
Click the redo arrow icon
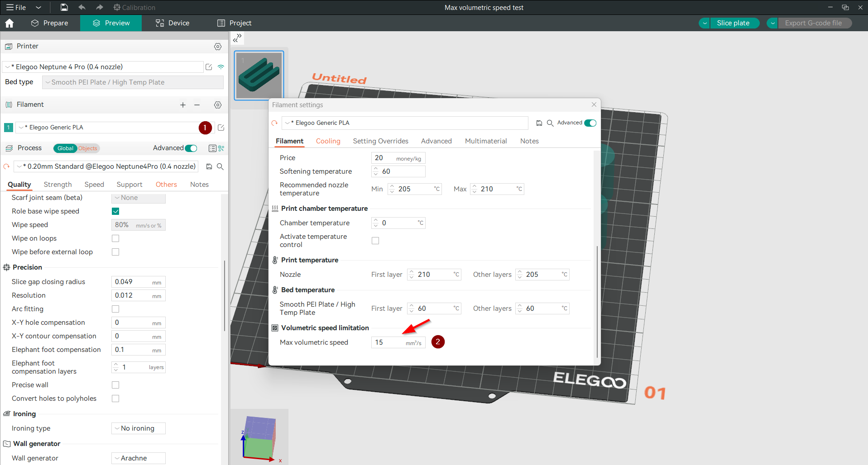coord(100,7)
